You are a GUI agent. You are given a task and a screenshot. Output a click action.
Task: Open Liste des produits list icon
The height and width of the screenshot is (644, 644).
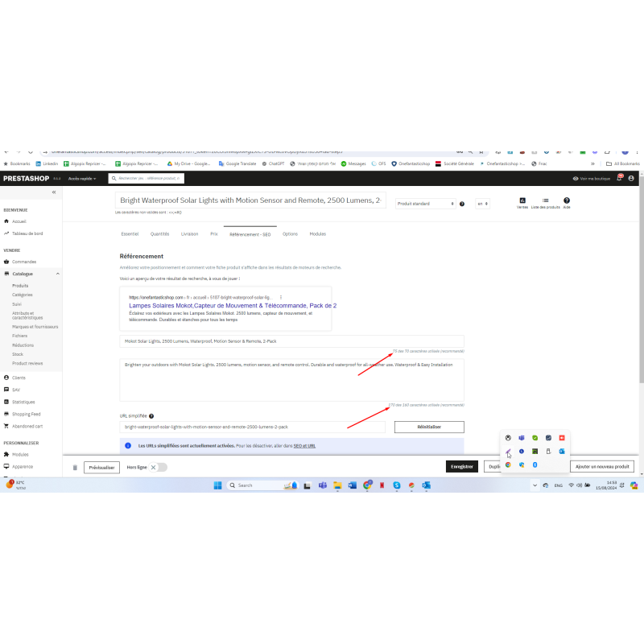(545, 201)
